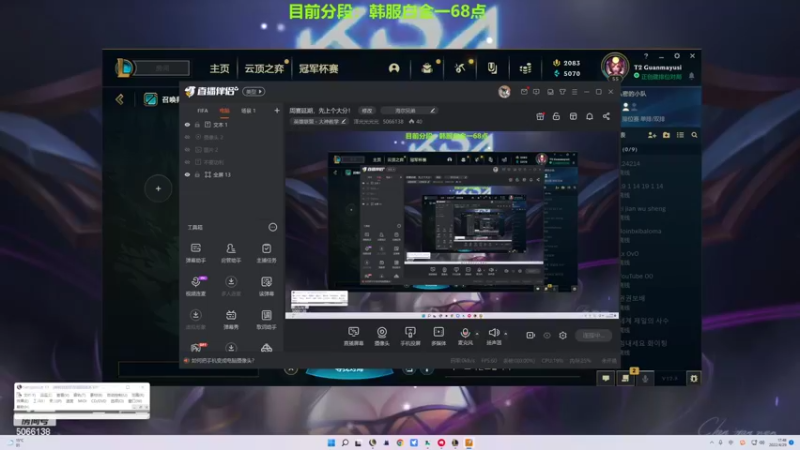Open 读弹幕 tool
The height and width of the screenshot is (450, 800).
pos(266,286)
